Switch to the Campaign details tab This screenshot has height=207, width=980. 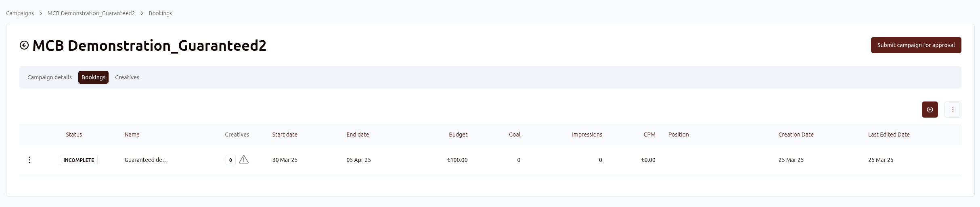50,77
